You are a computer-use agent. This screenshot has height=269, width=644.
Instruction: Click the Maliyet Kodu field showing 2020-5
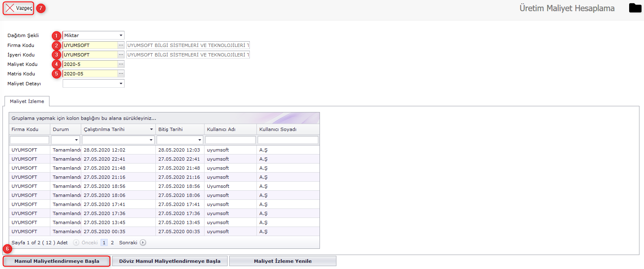pos(90,64)
